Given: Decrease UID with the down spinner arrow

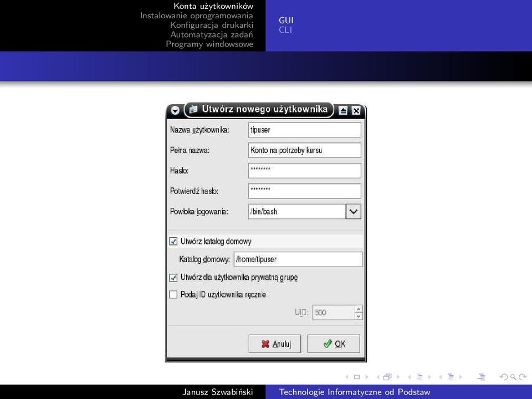Looking at the screenshot, I should [359, 316].
